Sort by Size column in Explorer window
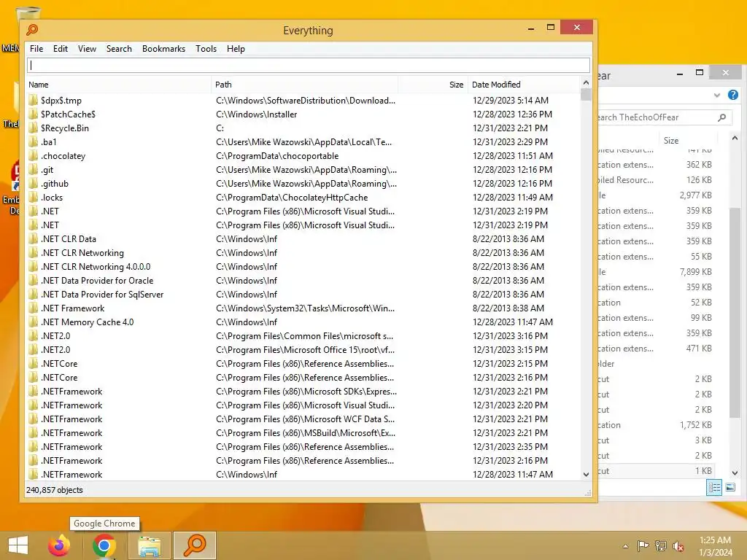The height and width of the screenshot is (560, 747). coord(671,141)
